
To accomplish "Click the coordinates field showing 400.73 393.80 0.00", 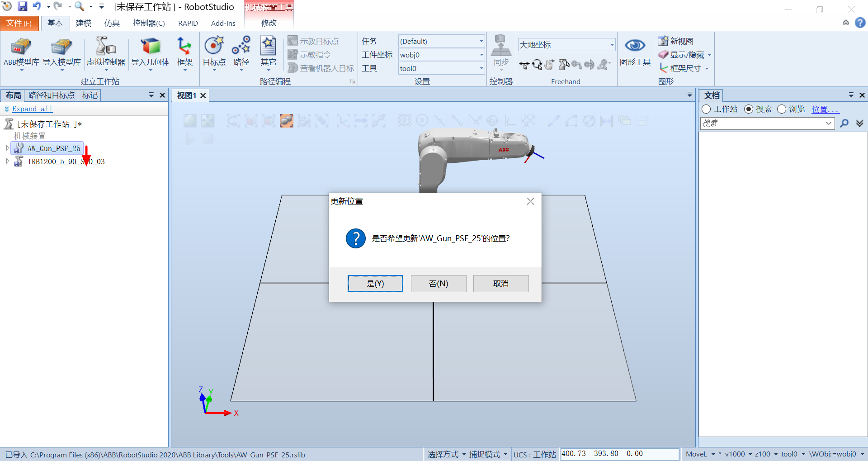I will pos(620,454).
